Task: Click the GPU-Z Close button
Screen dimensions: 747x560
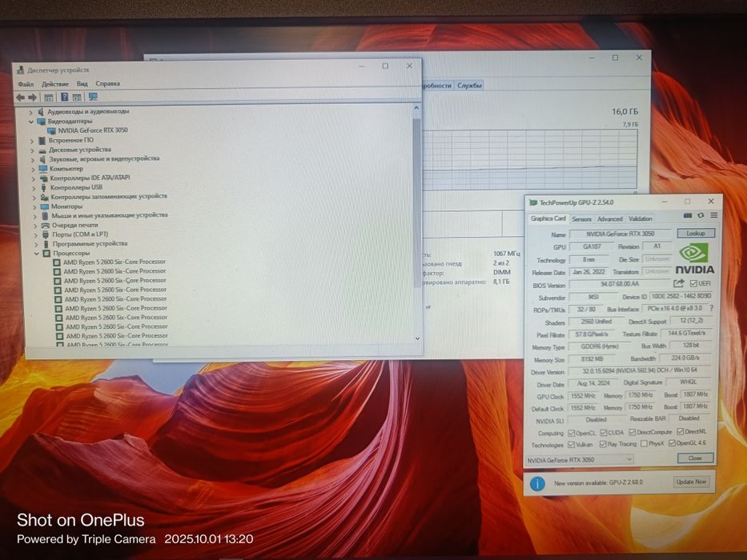Action: pos(695,458)
